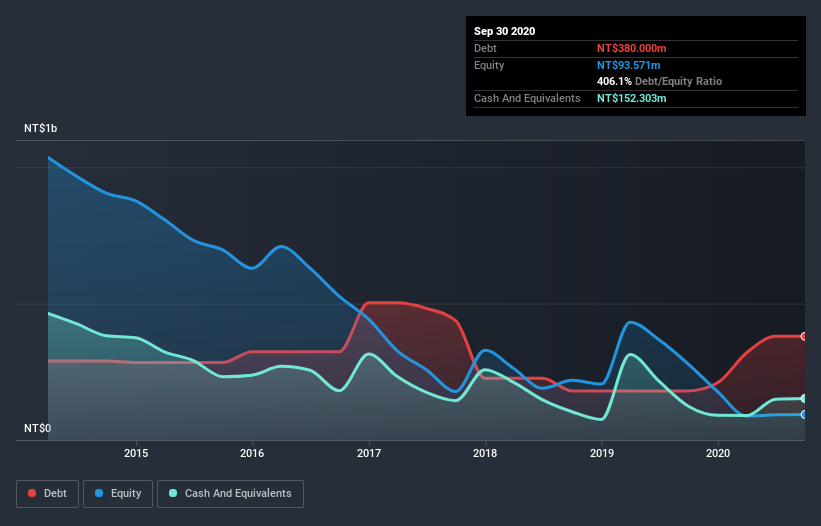
Task: Select the teal Cash endpoint marker on the chart
Action: coord(804,399)
